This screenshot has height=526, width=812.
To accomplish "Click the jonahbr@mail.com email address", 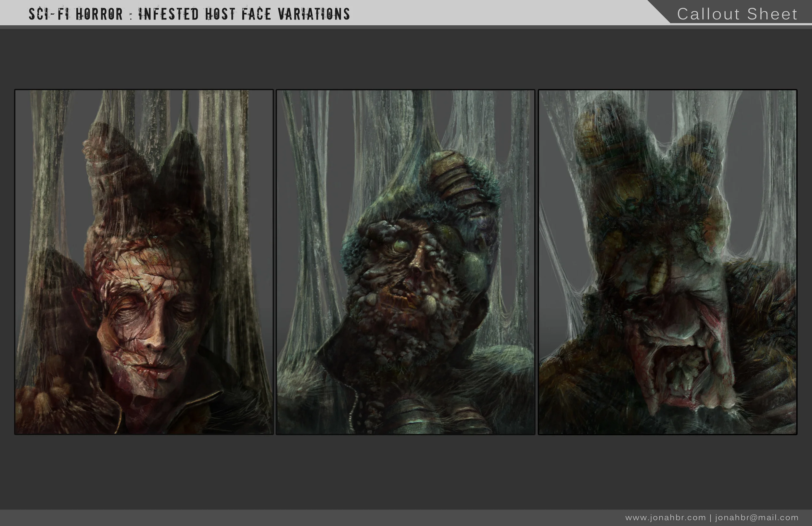I will coord(757,518).
